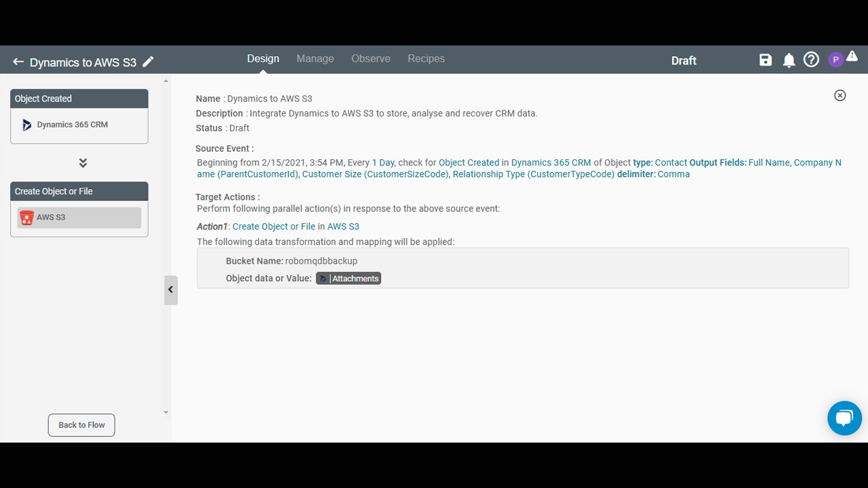Open the AWS S3 action node
Viewport: 868px width, 488px height.
(x=79, y=218)
